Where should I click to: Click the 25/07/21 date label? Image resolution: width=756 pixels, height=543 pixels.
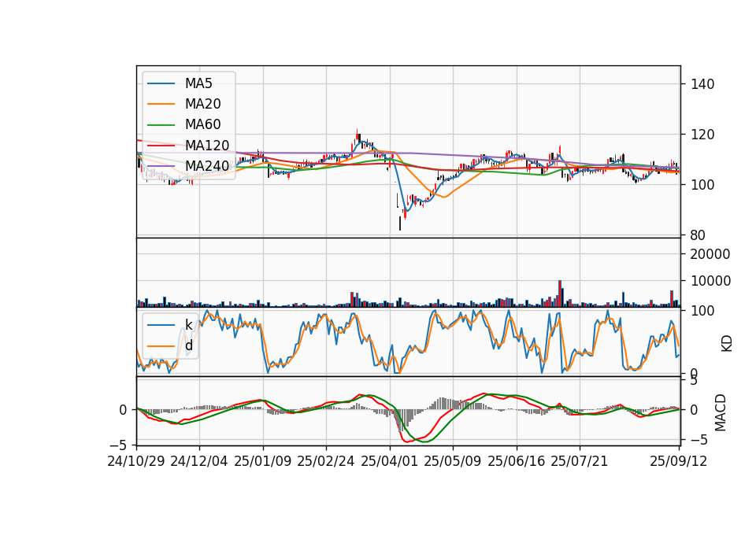(x=580, y=461)
